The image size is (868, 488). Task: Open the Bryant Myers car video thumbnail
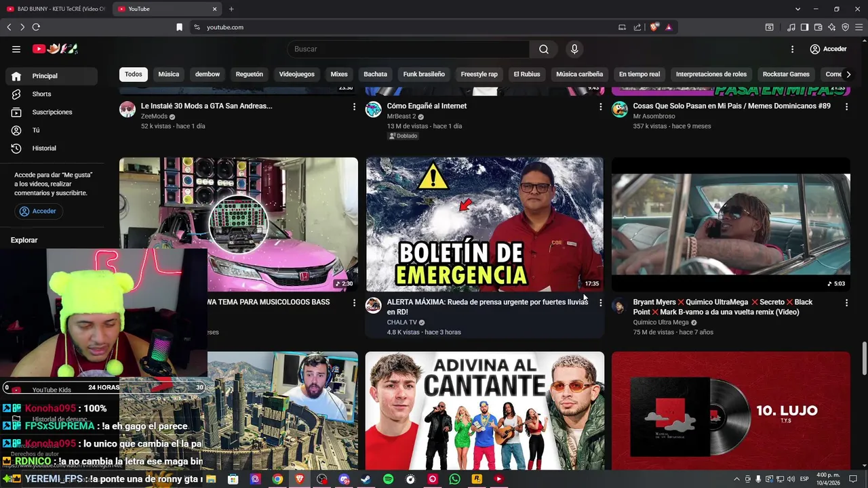coord(730,224)
